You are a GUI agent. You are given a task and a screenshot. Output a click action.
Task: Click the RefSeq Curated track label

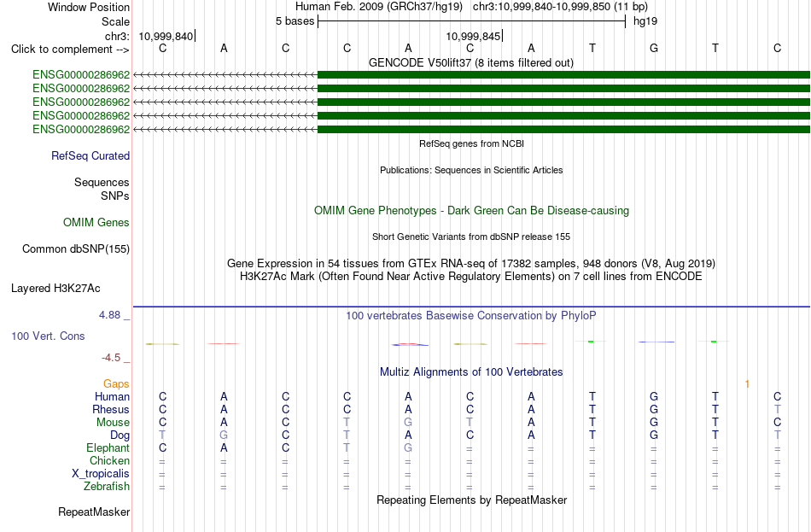click(x=90, y=155)
